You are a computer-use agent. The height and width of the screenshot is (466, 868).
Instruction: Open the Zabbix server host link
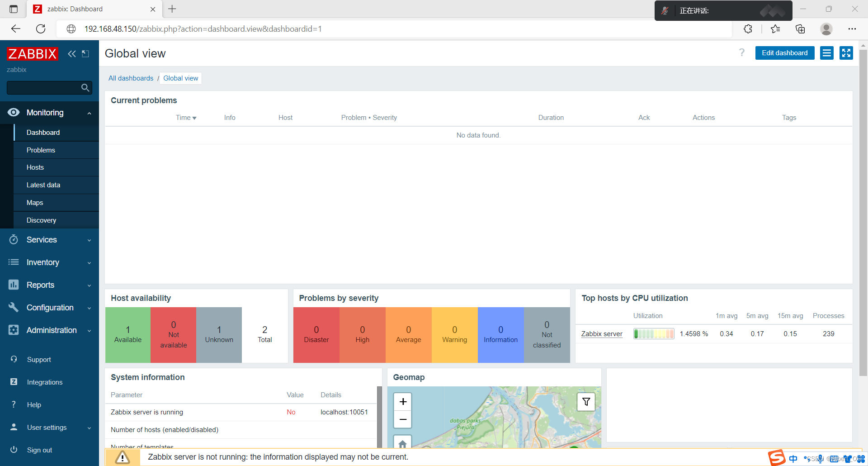601,334
